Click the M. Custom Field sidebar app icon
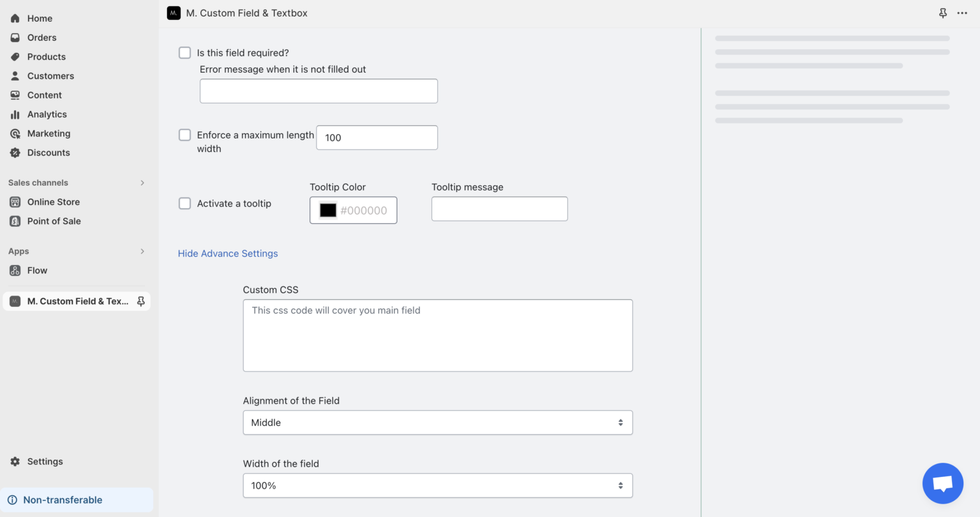This screenshot has height=517, width=980. [15, 301]
